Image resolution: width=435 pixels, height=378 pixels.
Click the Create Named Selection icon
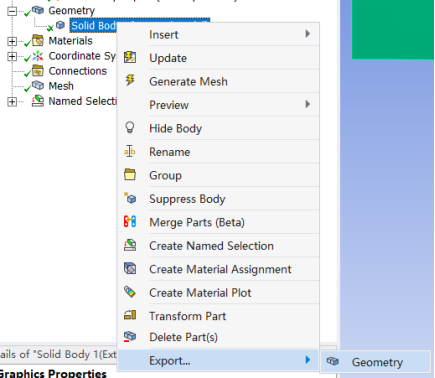coord(130,245)
